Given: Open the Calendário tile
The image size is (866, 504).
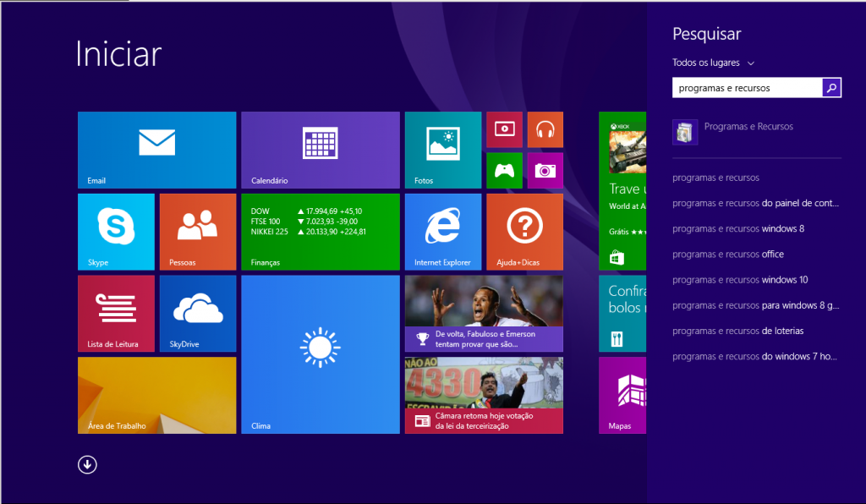Looking at the screenshot, I should click(321, 151).
